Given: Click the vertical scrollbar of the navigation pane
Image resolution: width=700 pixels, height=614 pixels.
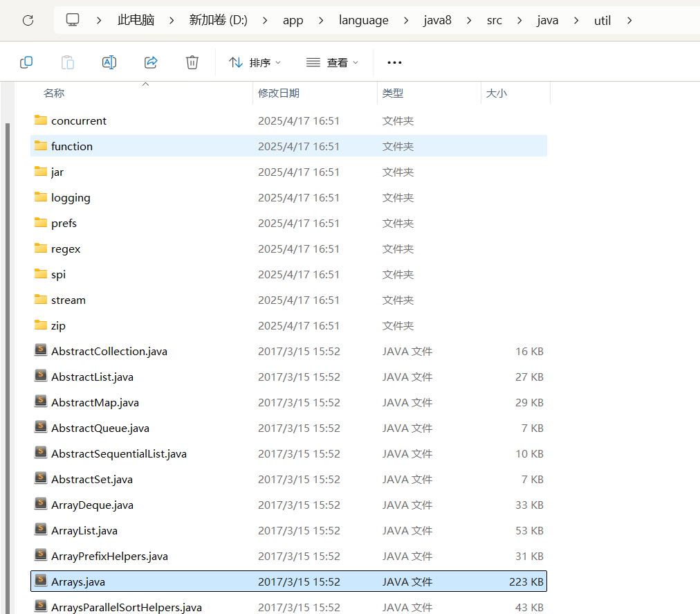Looking at the screenshot, I should [x=8, y=368].
